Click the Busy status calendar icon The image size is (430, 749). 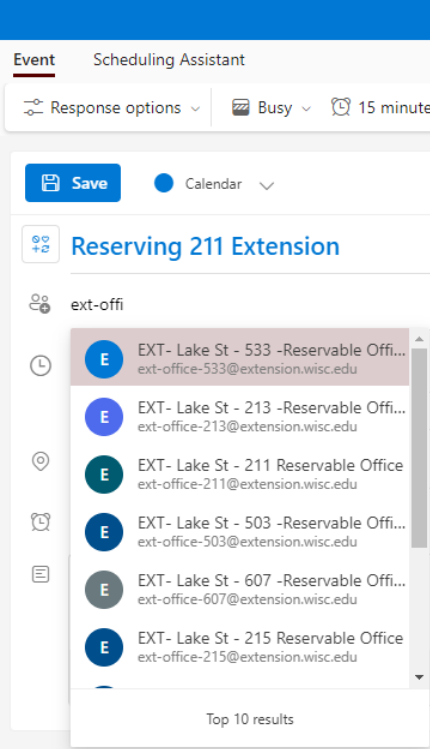[241, 107]
